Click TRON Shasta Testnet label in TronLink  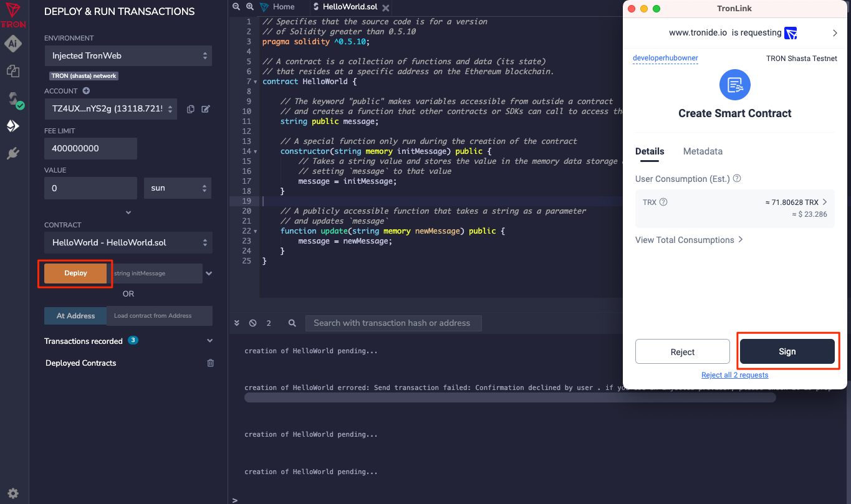pyautogui.click(x=802, y=59)
